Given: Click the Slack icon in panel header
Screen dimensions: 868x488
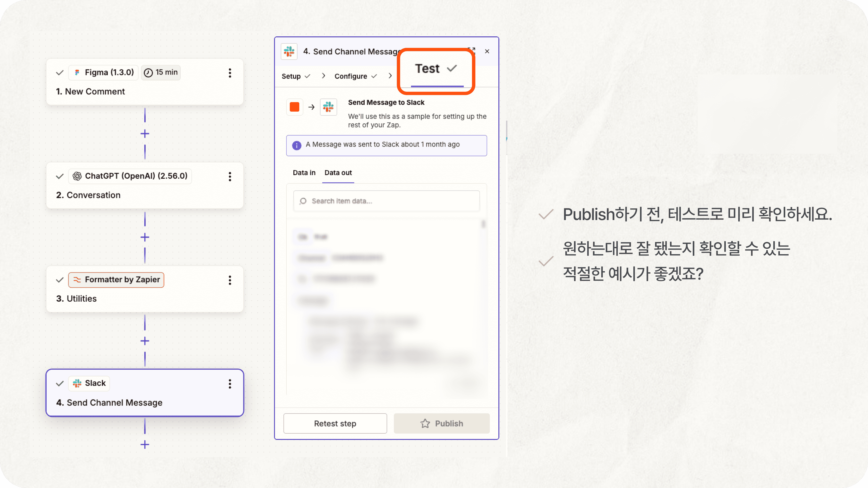Looking at the screenshot, I should pos(289,52).
